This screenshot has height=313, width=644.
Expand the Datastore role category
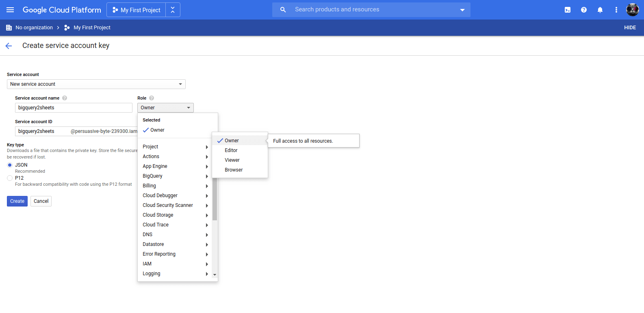175,244
